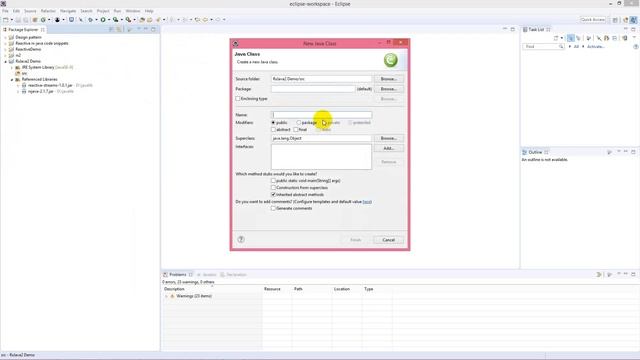Screen dimensions: 640x360
Task: Open the Run toolbar dropdown arrow
Action: [109, 20]
